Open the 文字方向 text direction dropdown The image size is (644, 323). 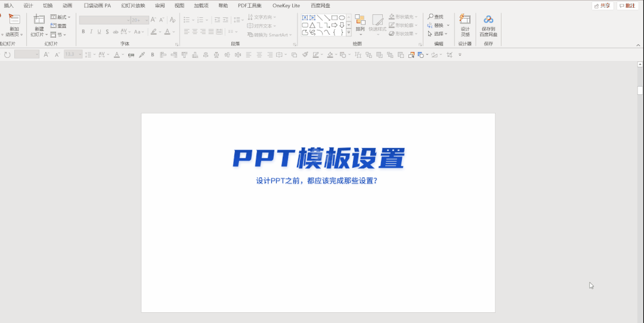click(262, 17)
